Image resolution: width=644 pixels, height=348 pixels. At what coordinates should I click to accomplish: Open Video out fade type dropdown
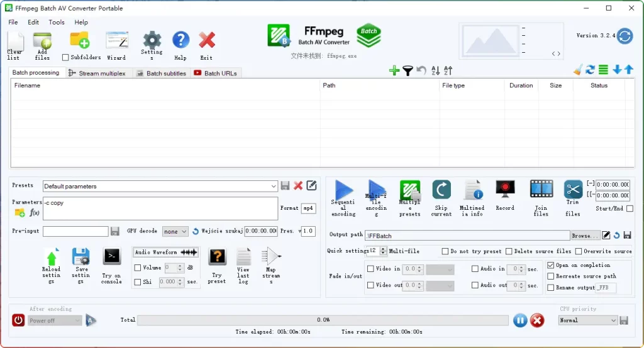[440, 286]
